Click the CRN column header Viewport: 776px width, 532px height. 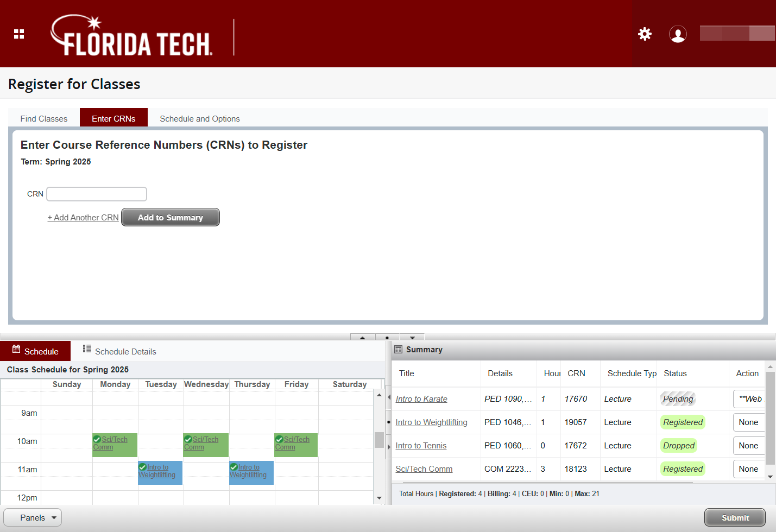581,373
